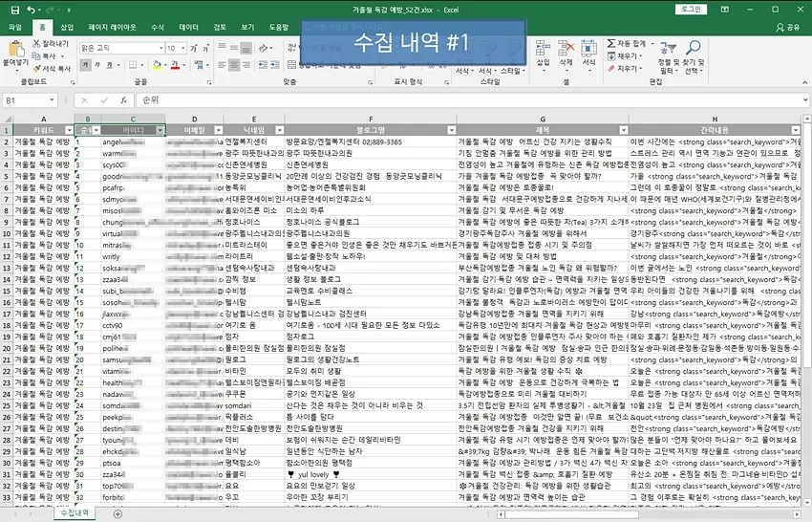This screenshot has width=812, height=522.
Task: Switch to the 삽입 (Insert) ribbon tab
Action: click(67, 27)
